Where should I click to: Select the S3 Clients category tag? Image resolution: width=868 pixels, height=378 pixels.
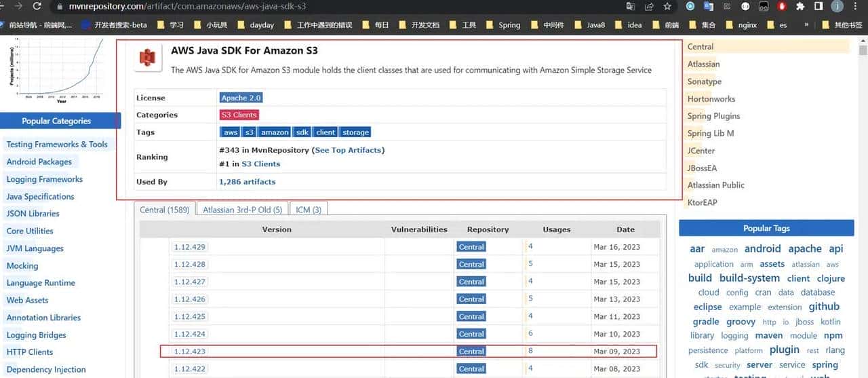239,115
